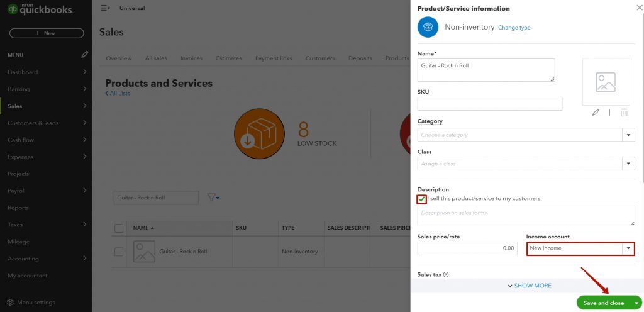Expand the Expenses menu chevron
This screenshot has width=644, height=312.
pos(85,157)
